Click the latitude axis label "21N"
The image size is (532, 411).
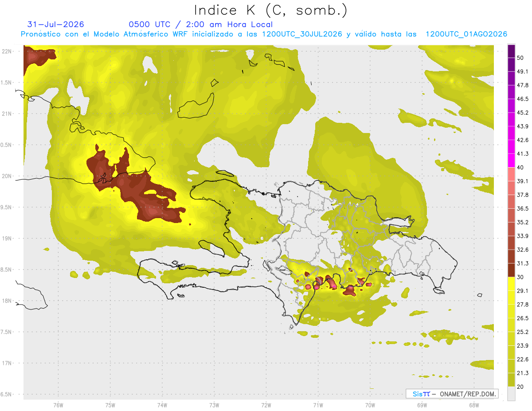coord(7,114)
